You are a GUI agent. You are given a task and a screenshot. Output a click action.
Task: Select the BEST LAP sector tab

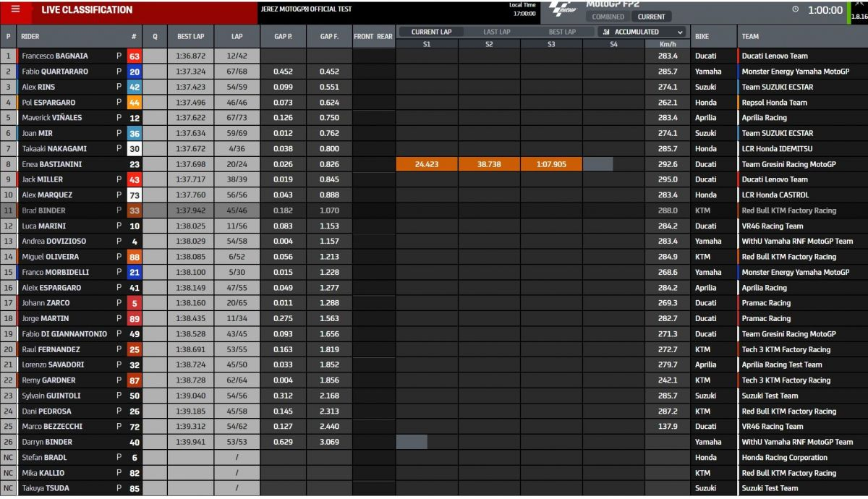[562, 32]
